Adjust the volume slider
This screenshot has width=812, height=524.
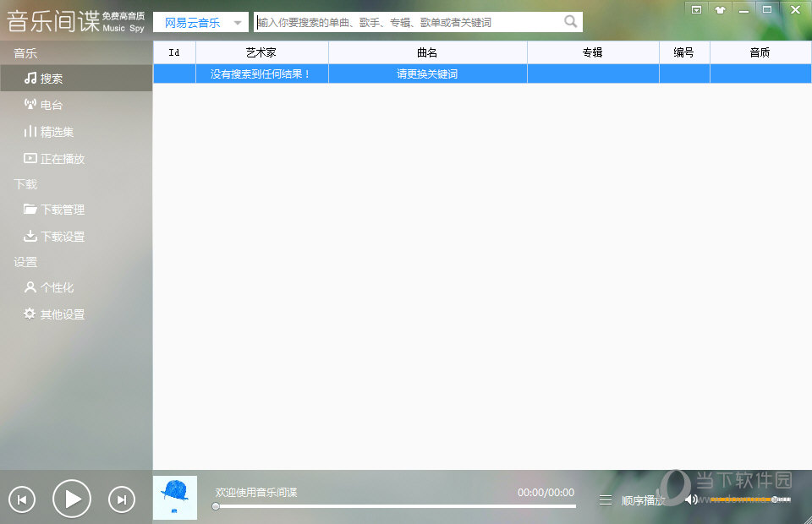750,499
